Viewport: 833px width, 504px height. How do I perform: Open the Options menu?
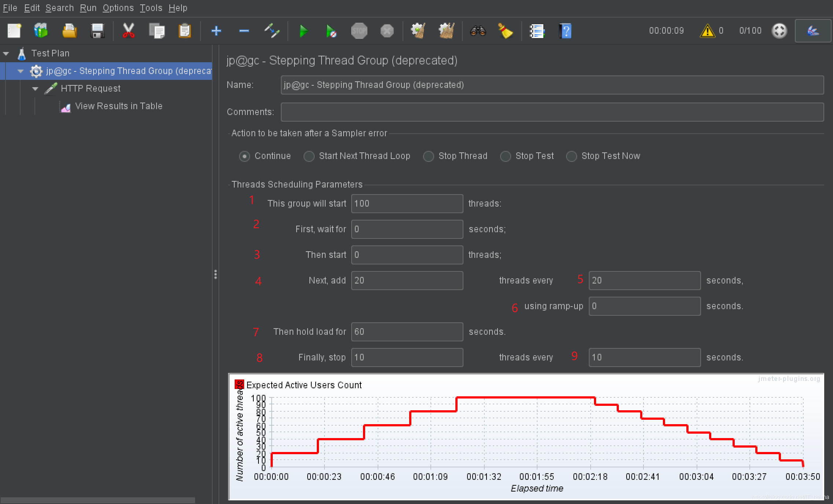(x=118, y=8)
